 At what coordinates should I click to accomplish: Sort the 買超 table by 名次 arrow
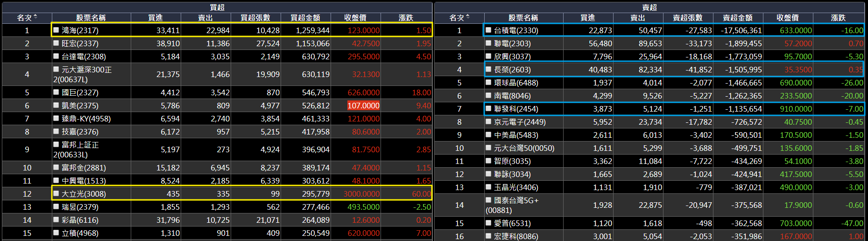35,17
